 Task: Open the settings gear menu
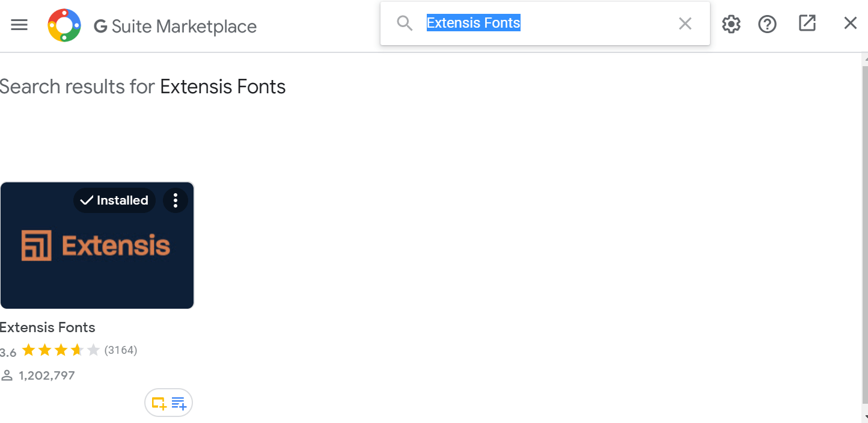(x=731, y=24)
